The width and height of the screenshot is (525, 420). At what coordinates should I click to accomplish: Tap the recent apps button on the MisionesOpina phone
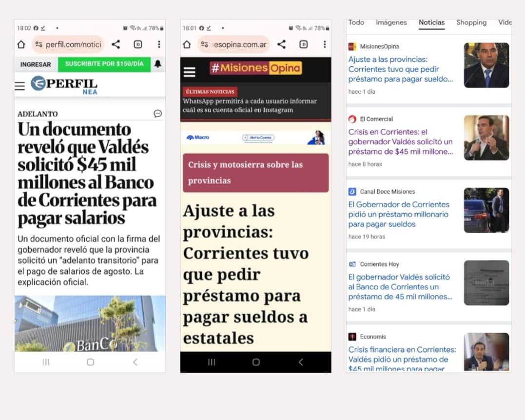212,362
